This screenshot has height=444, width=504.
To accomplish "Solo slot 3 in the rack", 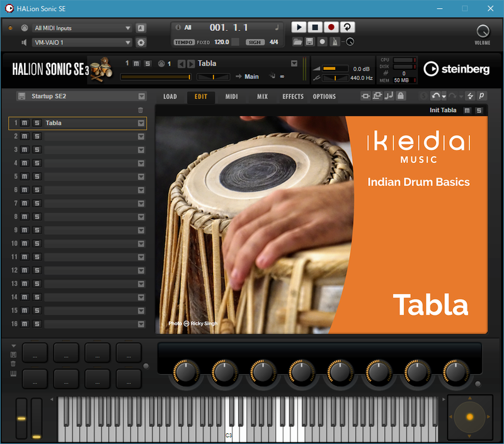I will pyautogui.click(x=37, y=150).
